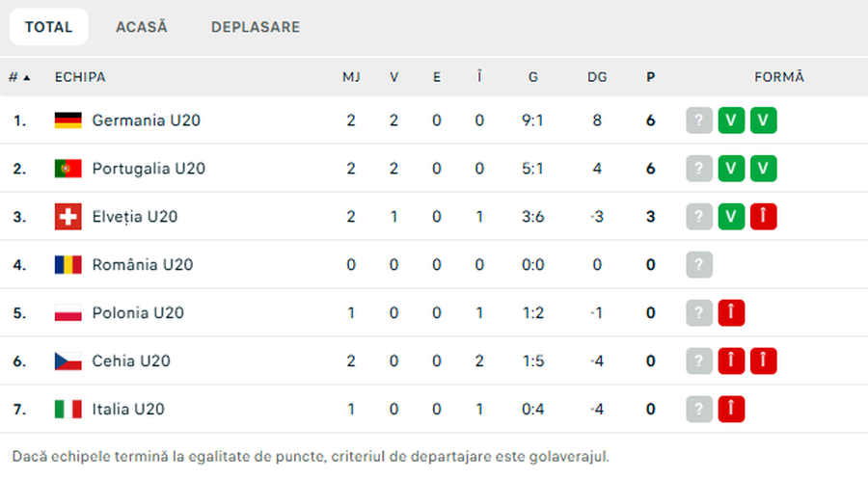Click the Romania flag icon
The image size is (868, 480).
[x=68, y=265]
